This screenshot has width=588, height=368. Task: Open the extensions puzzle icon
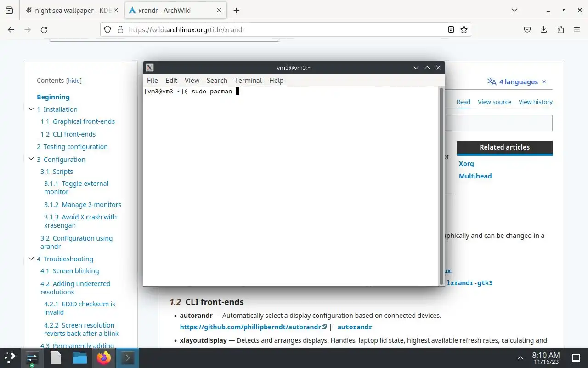click(560, 29)
